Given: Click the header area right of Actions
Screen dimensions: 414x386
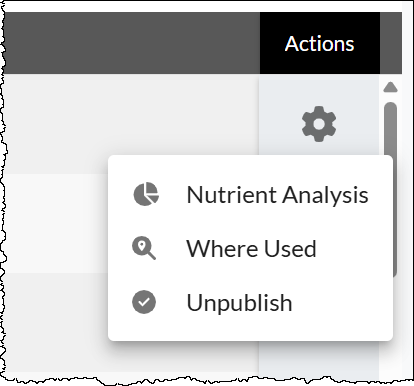Looking at the screenshot, I should pyautogui.click(x=391, y=43).
